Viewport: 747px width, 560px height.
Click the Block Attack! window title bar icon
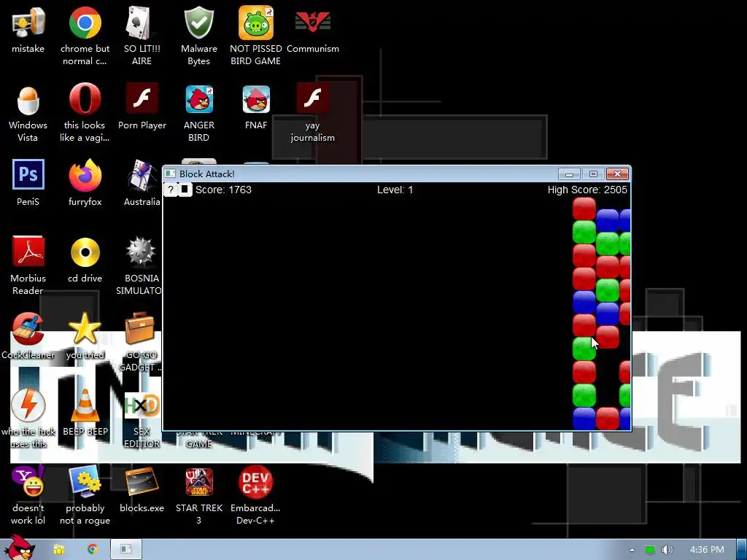[x=170, y=174]
